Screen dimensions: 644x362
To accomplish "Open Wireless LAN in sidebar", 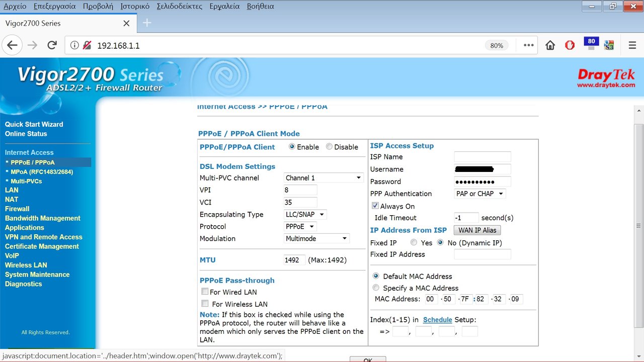I will [x=26, y=265].
